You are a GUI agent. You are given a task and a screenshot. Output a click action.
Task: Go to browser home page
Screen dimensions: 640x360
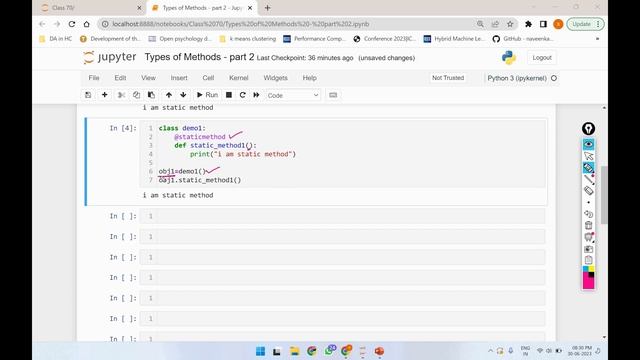(x=87, y=24)
